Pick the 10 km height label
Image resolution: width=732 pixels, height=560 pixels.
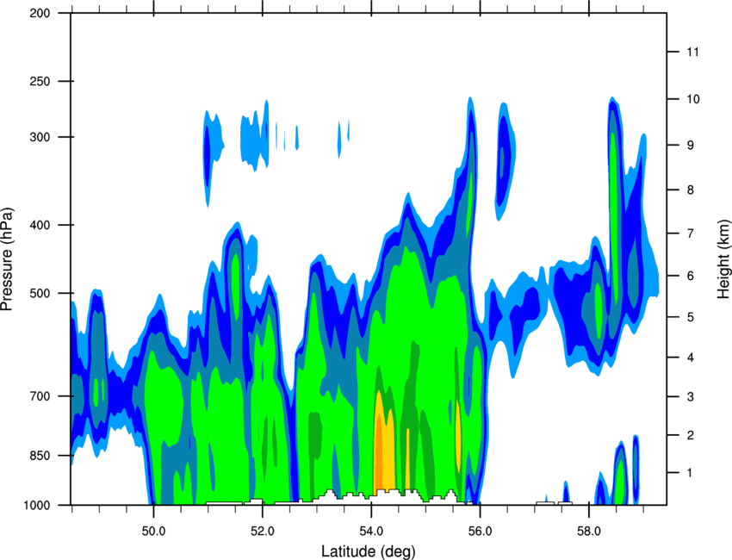click(x=692, y=99)
